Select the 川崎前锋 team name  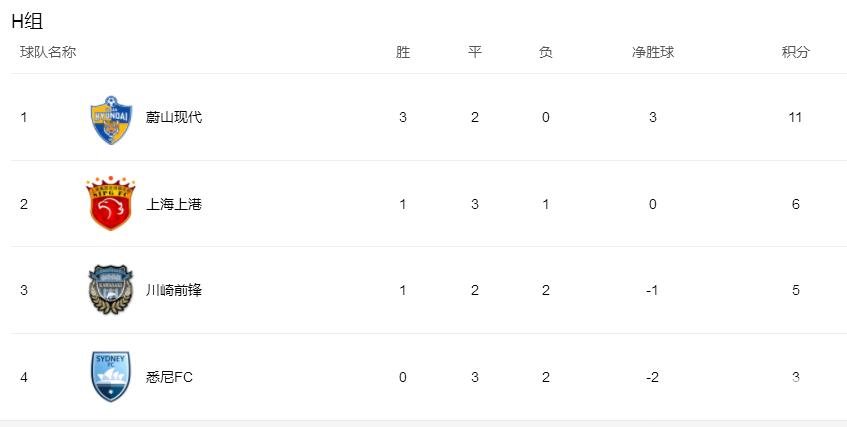(174, 290)
